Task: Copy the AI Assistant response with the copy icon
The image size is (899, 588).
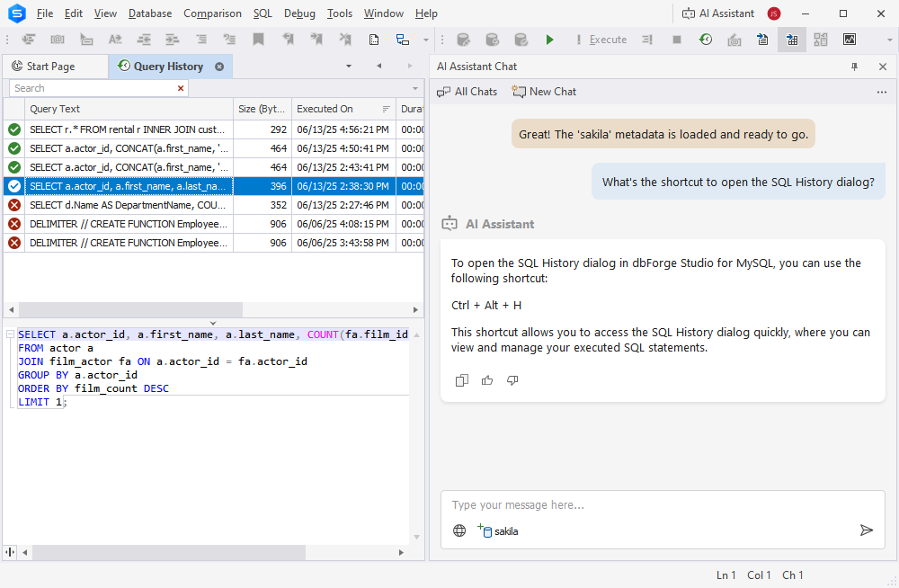Action: coord(462,380)
